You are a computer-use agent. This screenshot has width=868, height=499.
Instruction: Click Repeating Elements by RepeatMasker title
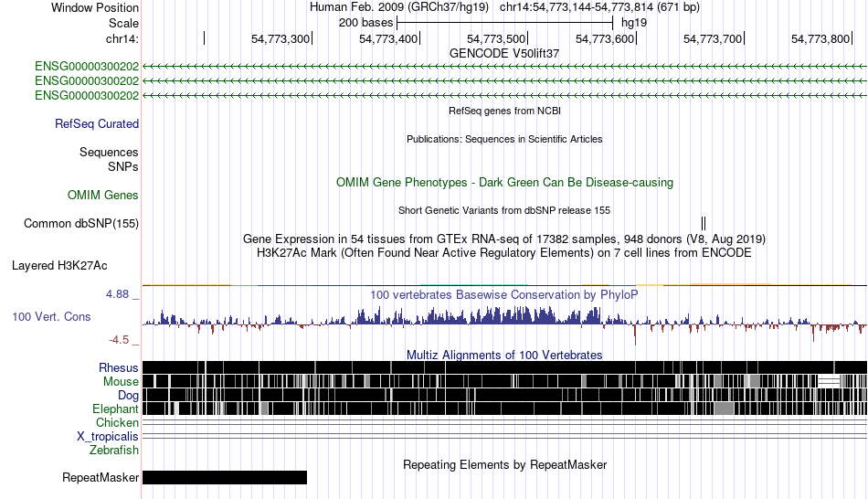coord(505,464)
